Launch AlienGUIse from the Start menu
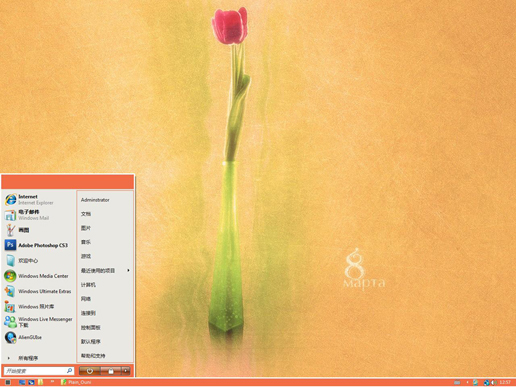Image resolution: width=516 pixels, height=387 pixels. tap(38, 337)
